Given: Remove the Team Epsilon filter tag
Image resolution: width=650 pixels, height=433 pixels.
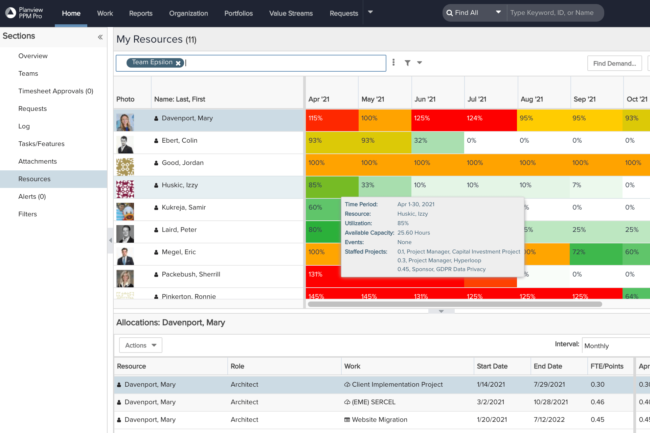Looking at the screenshot, I should coord(178,62).
